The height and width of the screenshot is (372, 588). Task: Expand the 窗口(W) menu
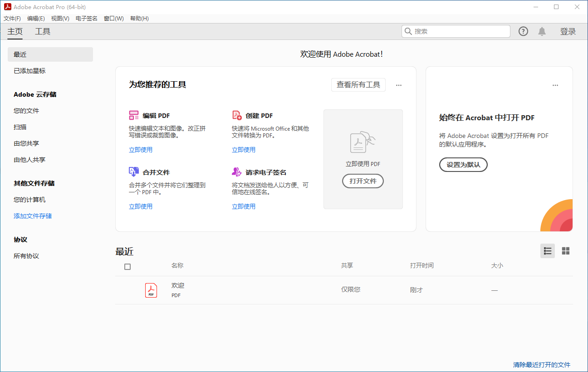(x=113, y=18)
